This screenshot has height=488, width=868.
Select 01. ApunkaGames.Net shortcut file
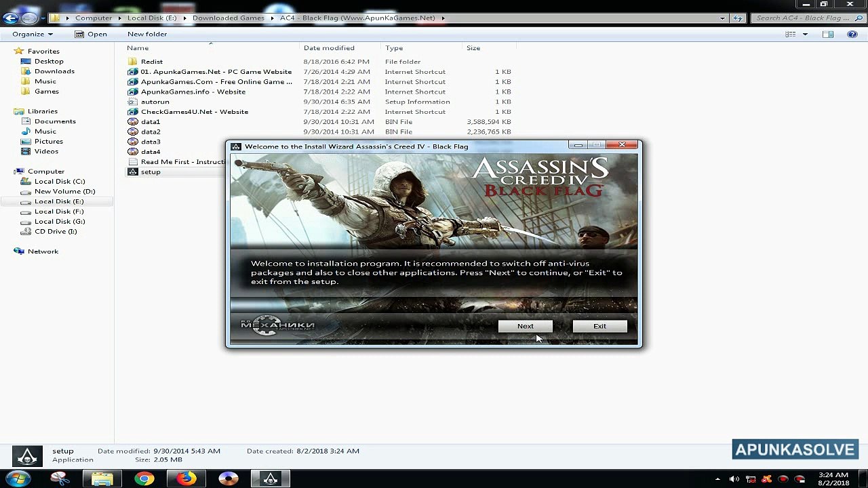click(216, 72)
